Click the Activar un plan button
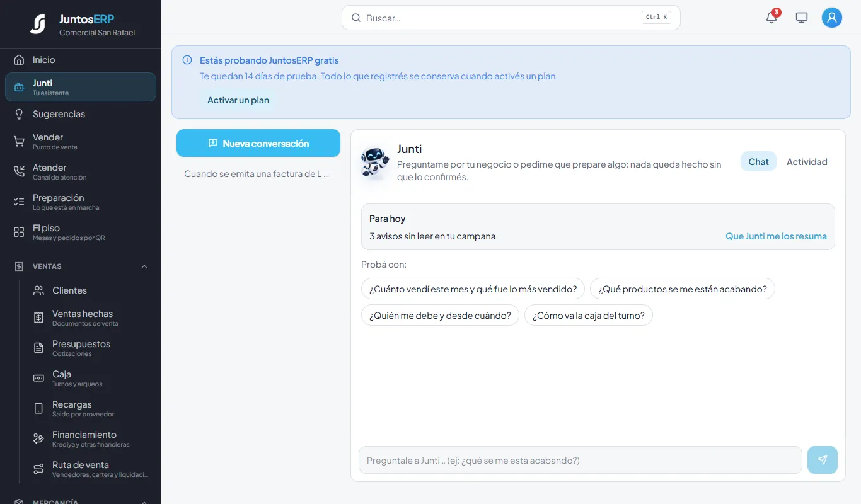Image resolution: width=861 pixels, height=504 pixels. coord(238,100)
